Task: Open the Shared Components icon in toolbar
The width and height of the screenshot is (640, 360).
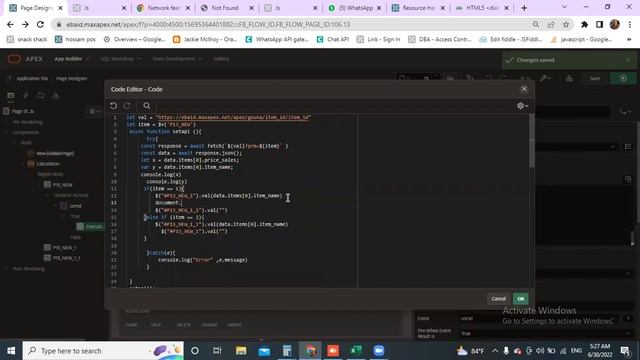Action: [x=569, y=78]
